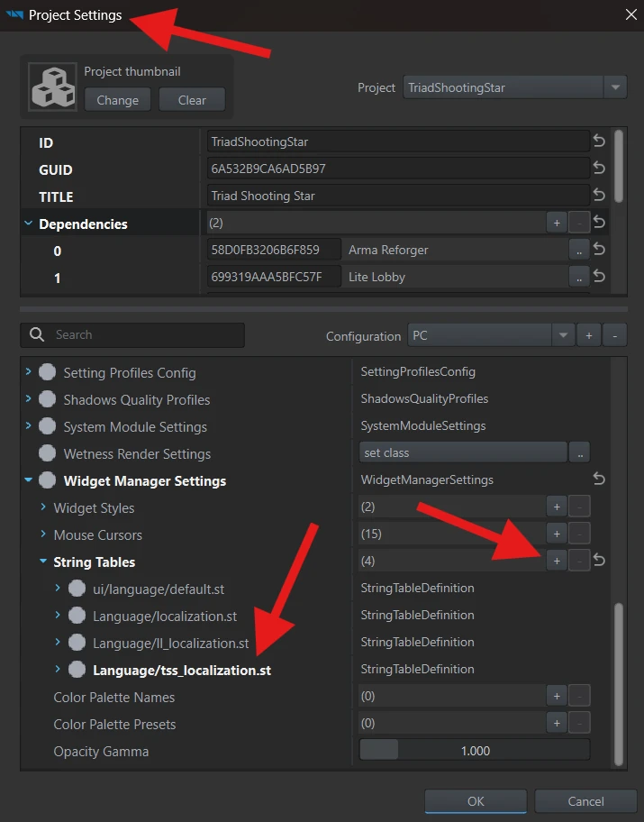
Task: Click the reset arrow beside TITLE field
Action: click(599, 195)
